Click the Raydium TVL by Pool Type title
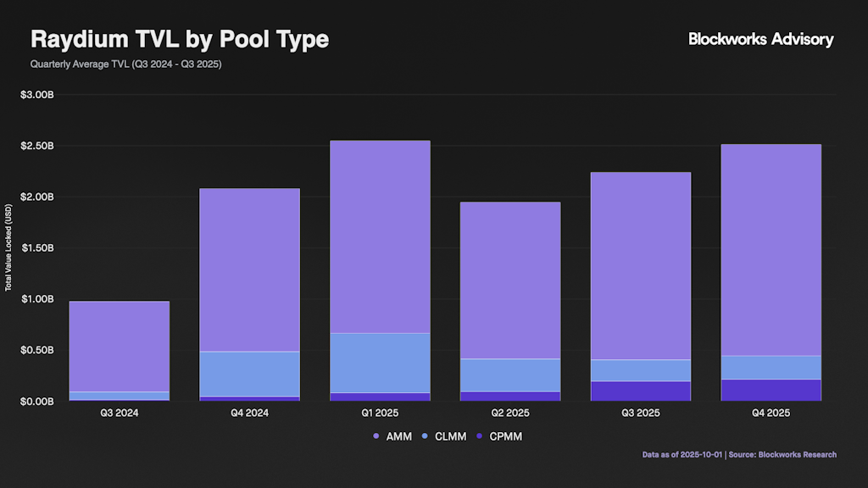 click(180, 39)
